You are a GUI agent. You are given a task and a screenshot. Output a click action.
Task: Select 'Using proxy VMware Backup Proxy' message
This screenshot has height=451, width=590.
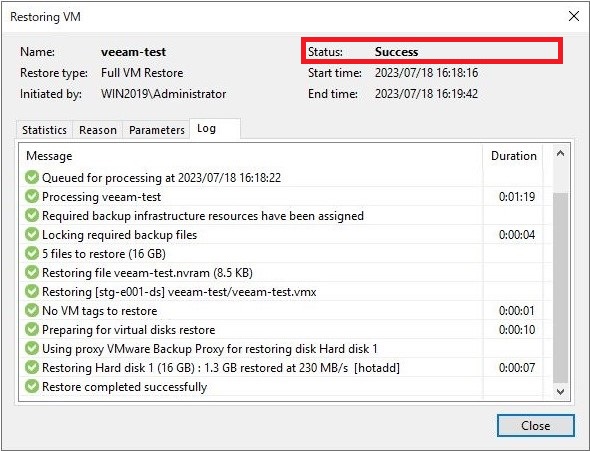pos(210,349)
